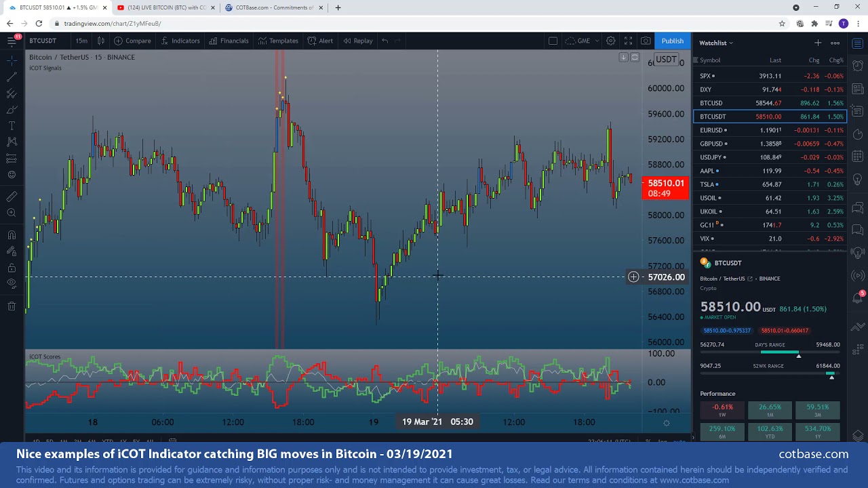This screenshot has width=868, height=488.
Task: Maximize the main chart pane button
Action: click(x=635, y=58)
